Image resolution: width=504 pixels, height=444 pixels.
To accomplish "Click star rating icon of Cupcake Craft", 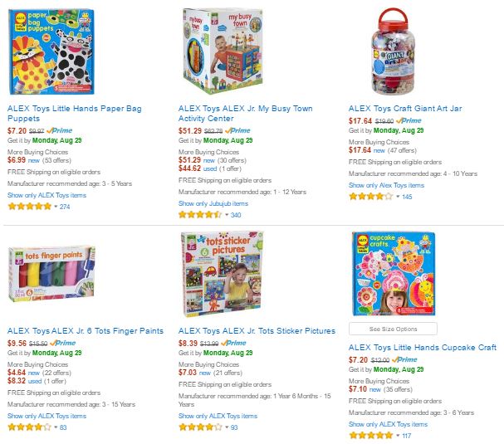I will click(x=370, y=436).
